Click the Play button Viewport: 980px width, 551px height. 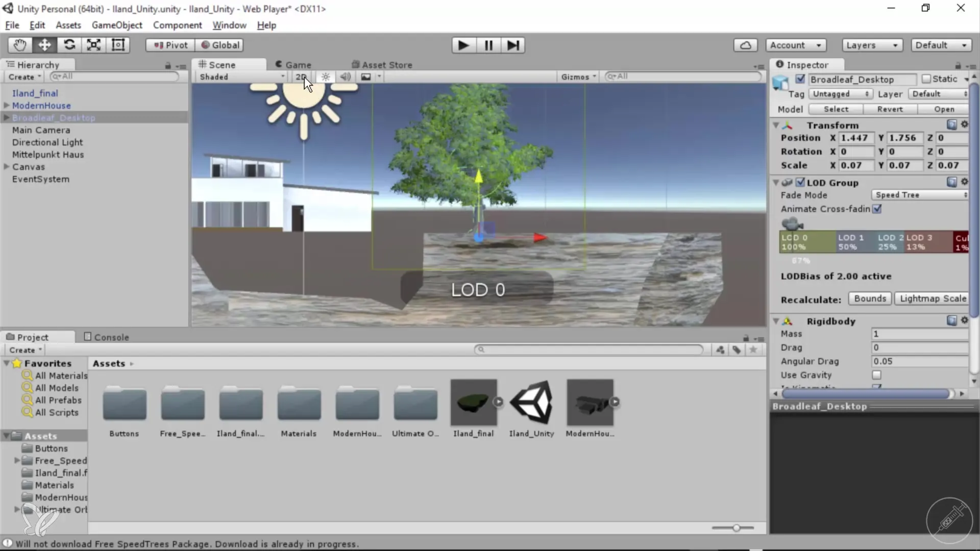pos(463,45)
